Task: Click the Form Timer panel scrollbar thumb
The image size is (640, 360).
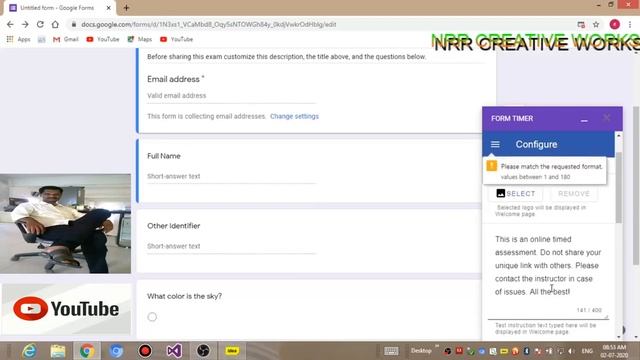Action: click(619, 188)
